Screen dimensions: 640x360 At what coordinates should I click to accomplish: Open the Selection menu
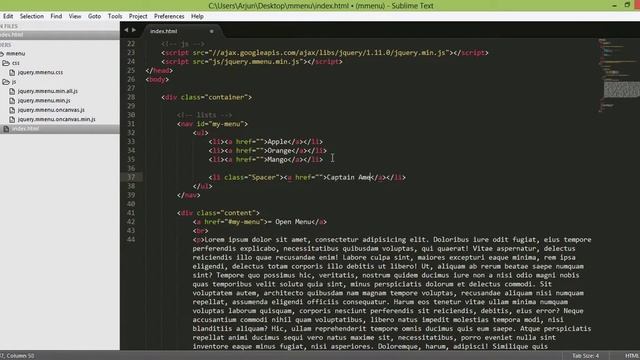31,16
